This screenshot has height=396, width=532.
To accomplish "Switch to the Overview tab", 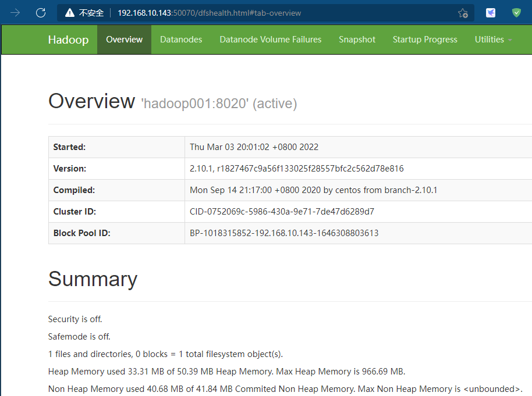I will pyautogui.click(x=124, y=40).
